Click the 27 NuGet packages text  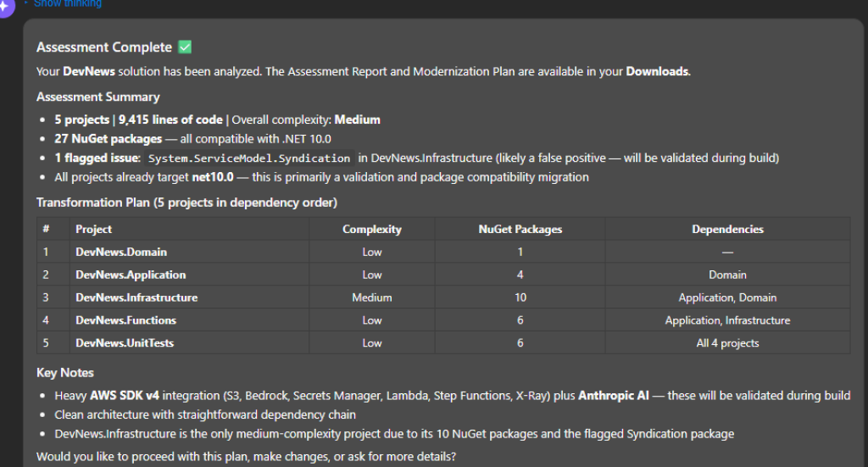coord(108,139)
